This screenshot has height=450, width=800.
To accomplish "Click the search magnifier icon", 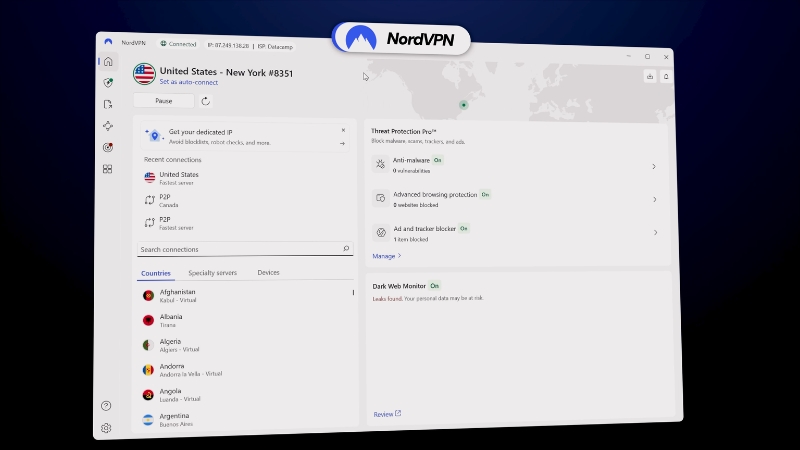I will (x=346, y=248).
